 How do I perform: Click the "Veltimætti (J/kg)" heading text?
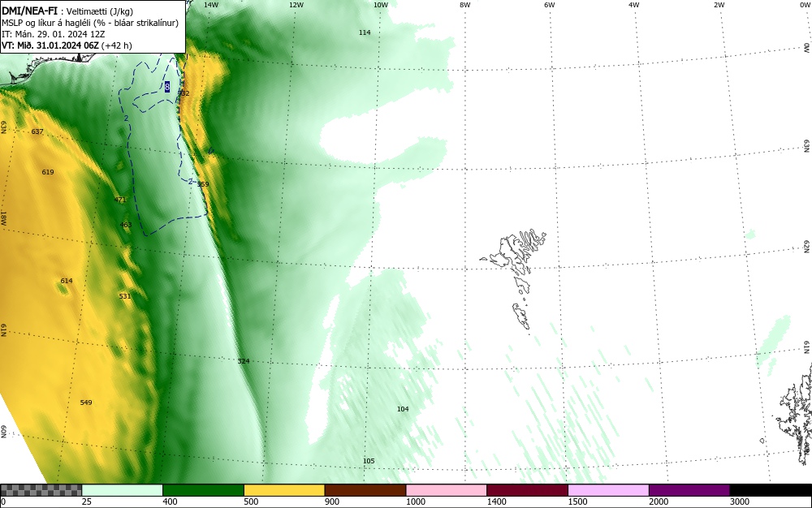[x=99, y=11]
